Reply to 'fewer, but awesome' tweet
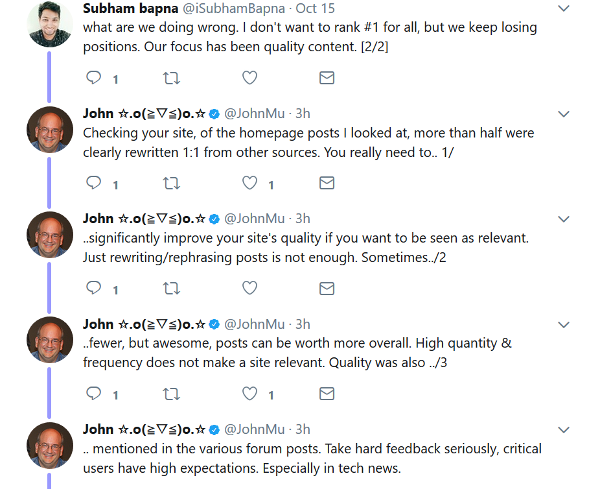The height and width of the screenshot is (489, 600). (95, 394)
